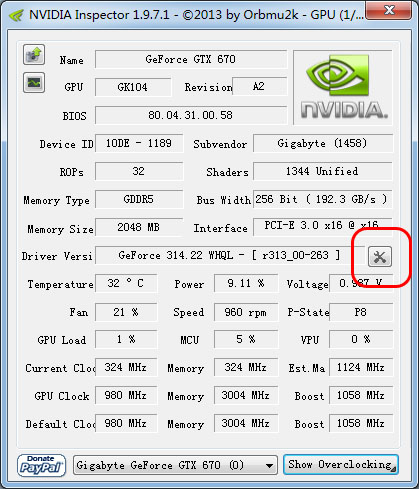
Task: Click Current Clock value 324 MHz
Action: point(126,367)
